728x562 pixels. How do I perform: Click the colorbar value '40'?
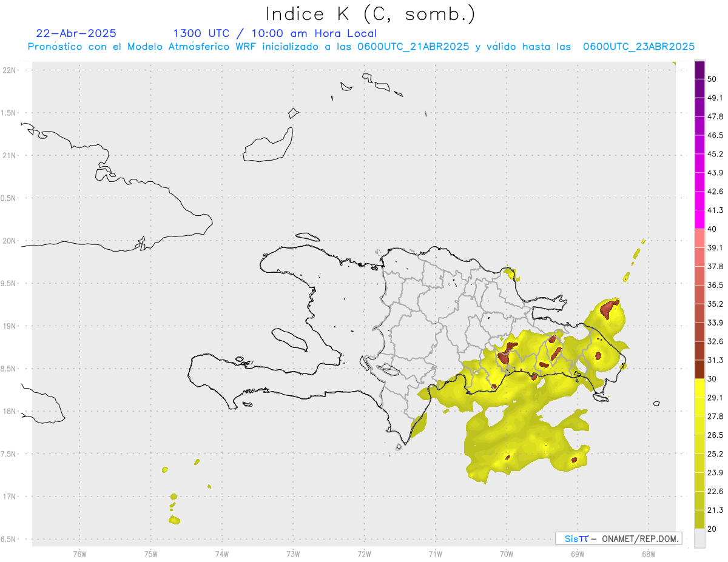(x=712, y=229)
